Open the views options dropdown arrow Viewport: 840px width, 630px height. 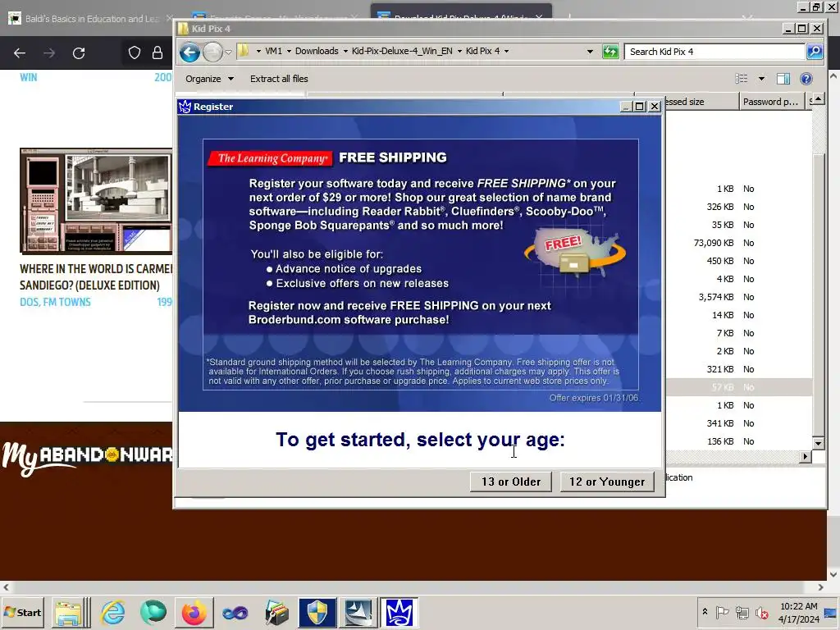click(761, 79)
